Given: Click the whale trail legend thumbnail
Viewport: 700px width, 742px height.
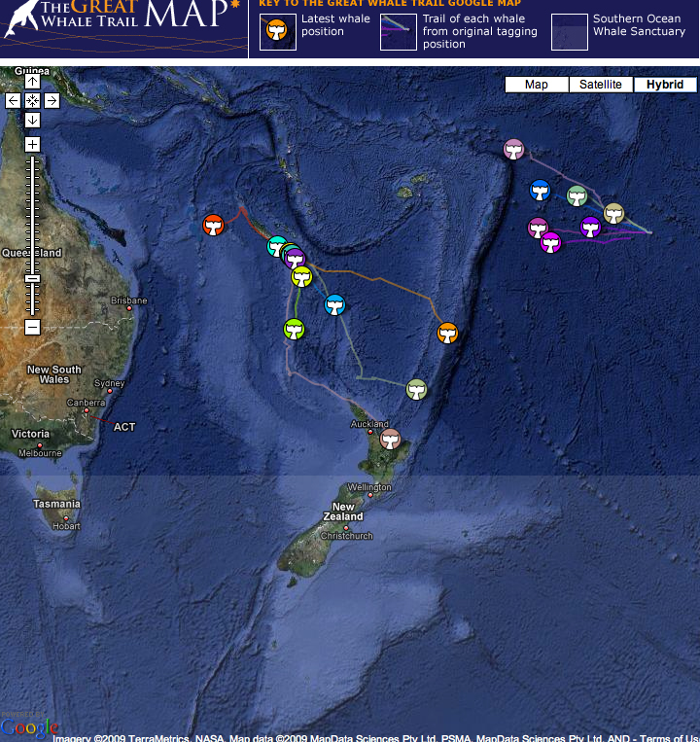Looking at the screenshot, I should (x=399, y=32).
